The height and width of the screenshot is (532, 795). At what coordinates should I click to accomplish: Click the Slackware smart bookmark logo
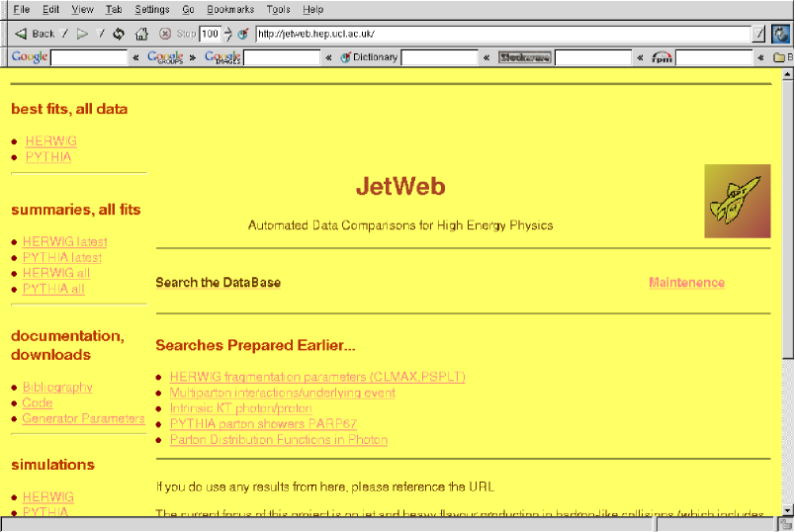click(x=525, y=57)
